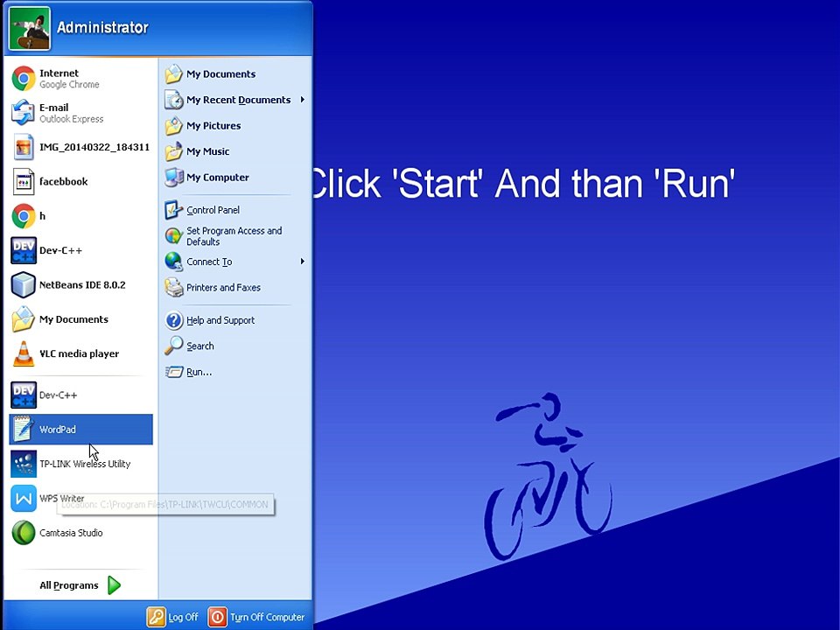Click the Log Off key icon

[x=156, y=617]
